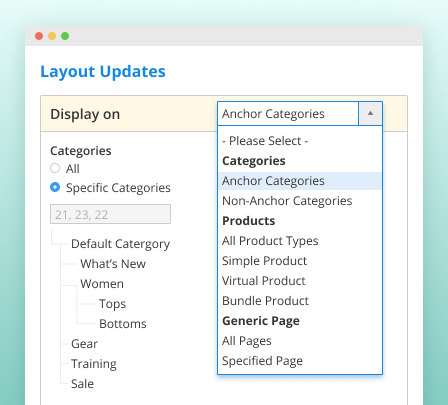Select Tops under Women

pyautogui.click(x=112, y=304)
